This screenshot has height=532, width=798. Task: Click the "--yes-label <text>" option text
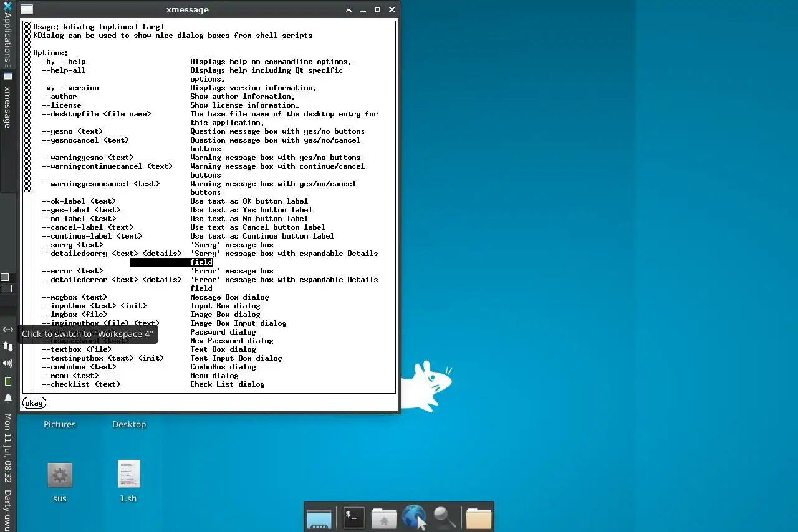[x=81, y=210]
